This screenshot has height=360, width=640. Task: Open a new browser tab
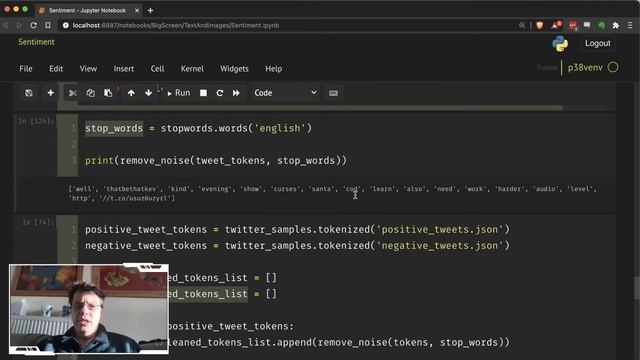[x=151, y=11]
